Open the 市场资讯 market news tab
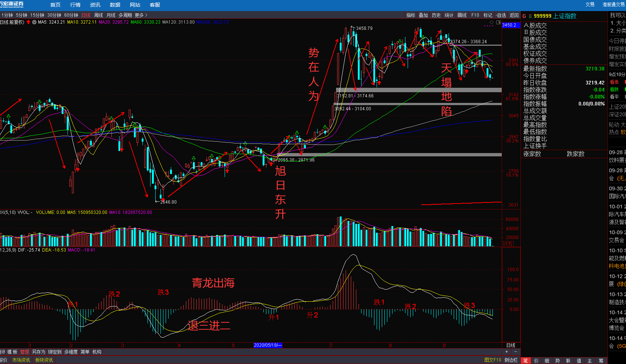 [21, 360]
